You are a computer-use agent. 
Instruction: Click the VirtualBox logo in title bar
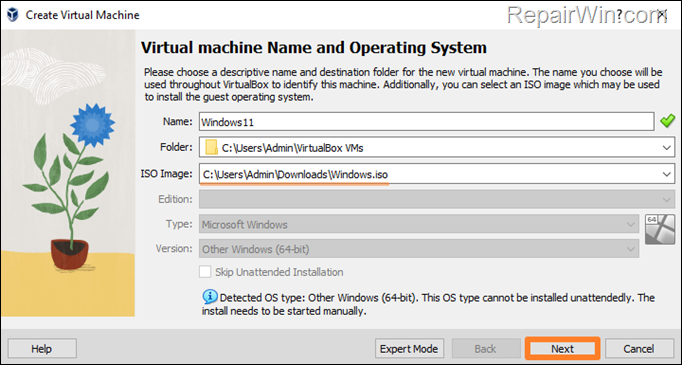pos(13,15)
